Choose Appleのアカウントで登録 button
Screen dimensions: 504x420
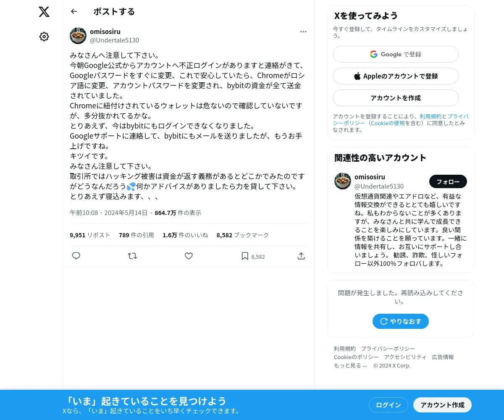(x=396, y=76)
